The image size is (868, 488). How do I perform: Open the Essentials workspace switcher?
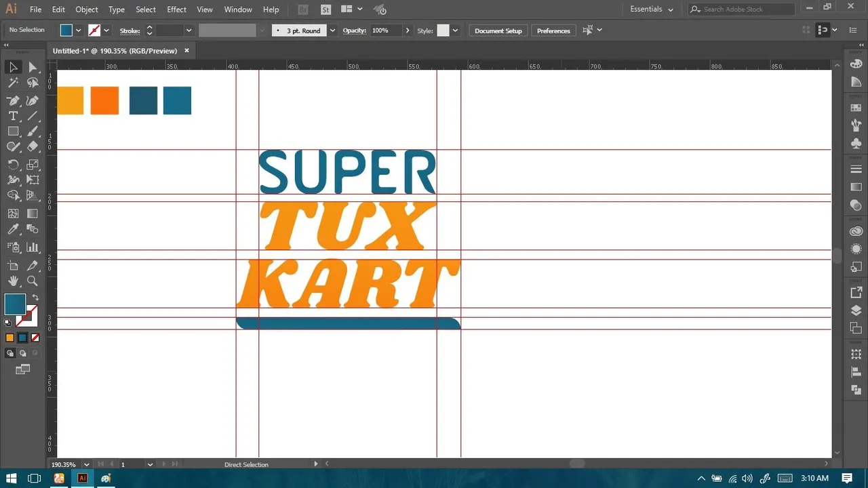(x=652, y=9)
